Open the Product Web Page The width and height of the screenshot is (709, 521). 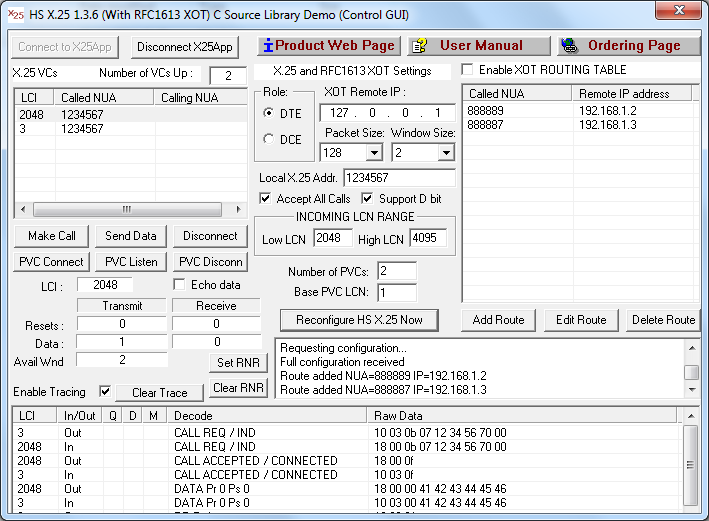[329, 46]
